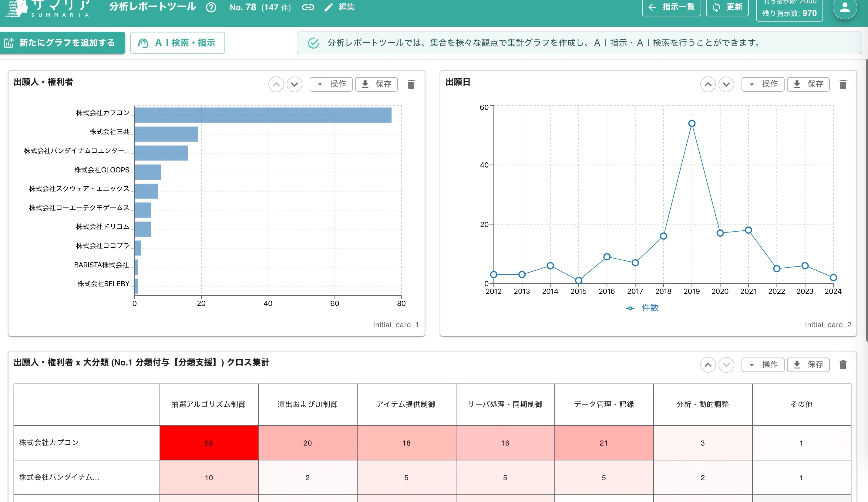The height and width of the screenshot is (502, 868).
Task: Click the 株式会社三共 bar
Action: click(167, 134)
